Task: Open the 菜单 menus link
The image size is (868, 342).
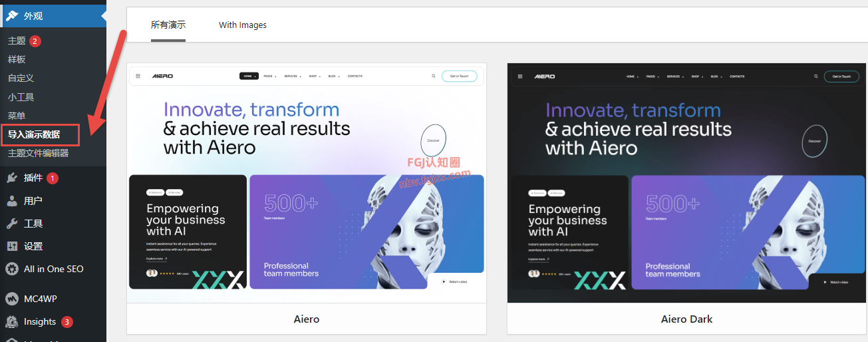Action: click(17, 115)
